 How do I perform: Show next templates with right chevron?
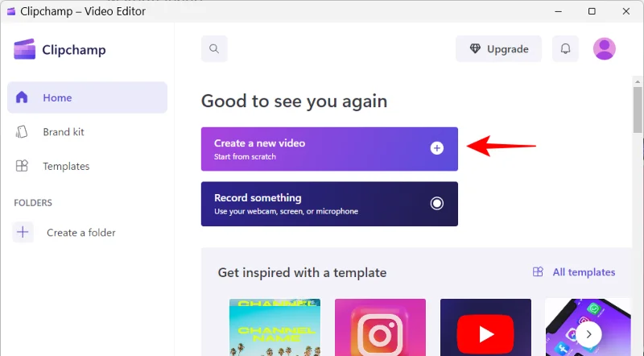[x=588, y=334]
